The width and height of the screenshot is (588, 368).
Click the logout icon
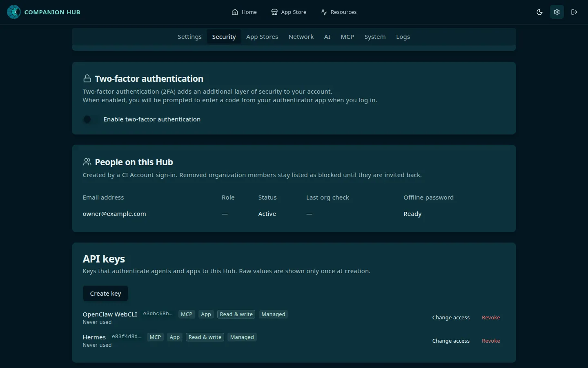coord(574,12)
